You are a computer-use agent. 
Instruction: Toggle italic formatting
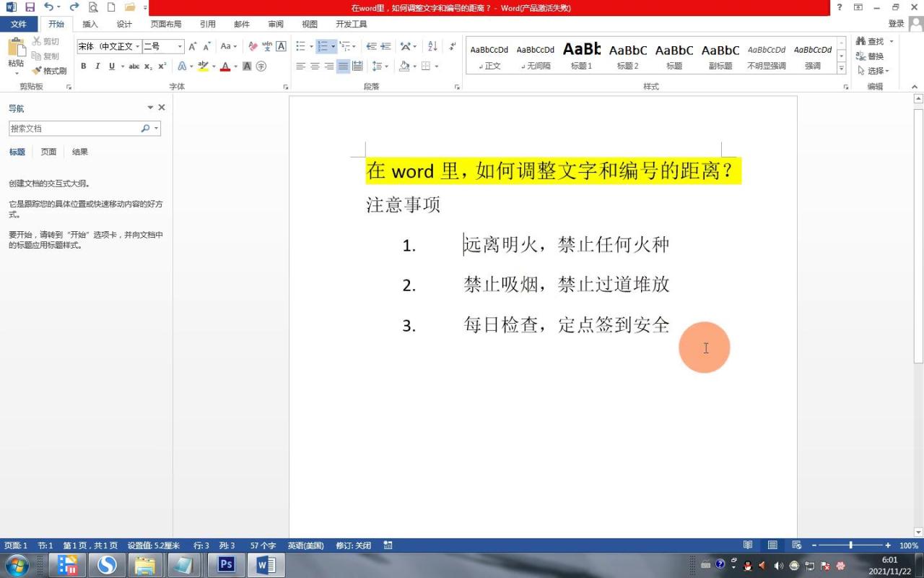tap(97, 66)
